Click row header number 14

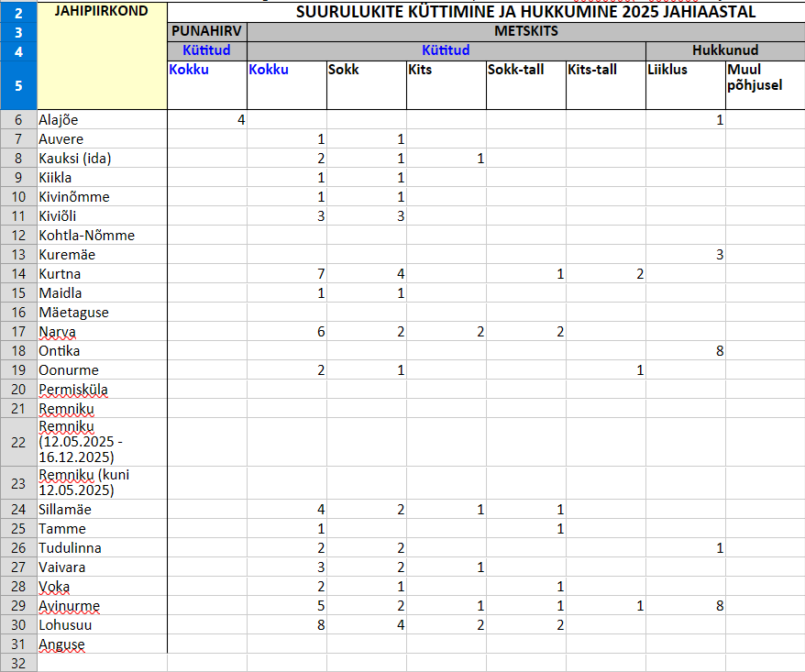tap(18, 274)
